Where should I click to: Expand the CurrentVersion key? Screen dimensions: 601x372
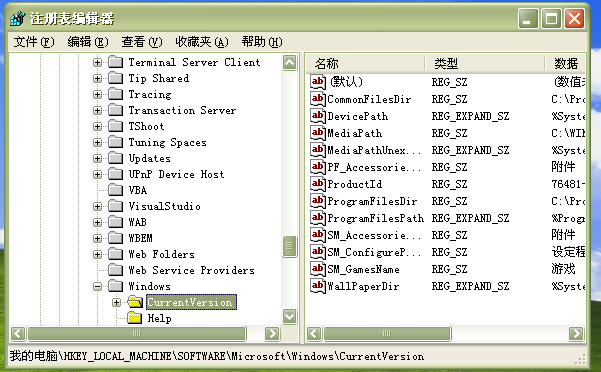(117, 303)
